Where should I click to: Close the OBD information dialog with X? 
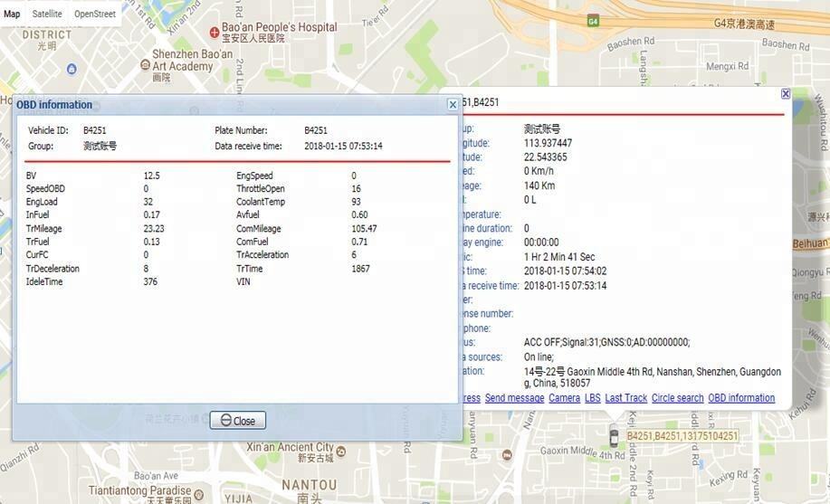453,105
